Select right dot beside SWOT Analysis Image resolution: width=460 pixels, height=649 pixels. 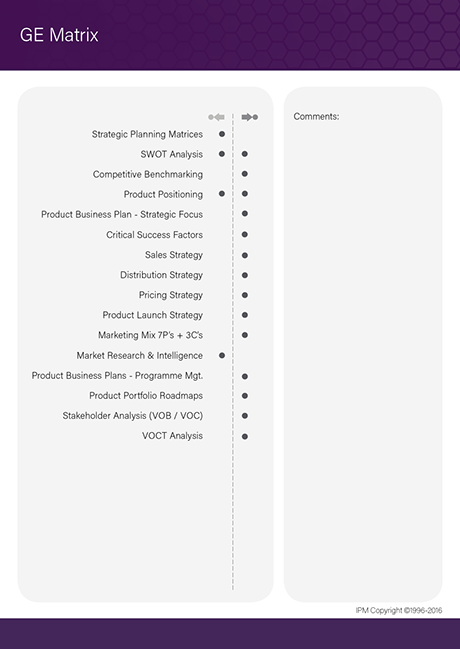(x=245, y=154)
